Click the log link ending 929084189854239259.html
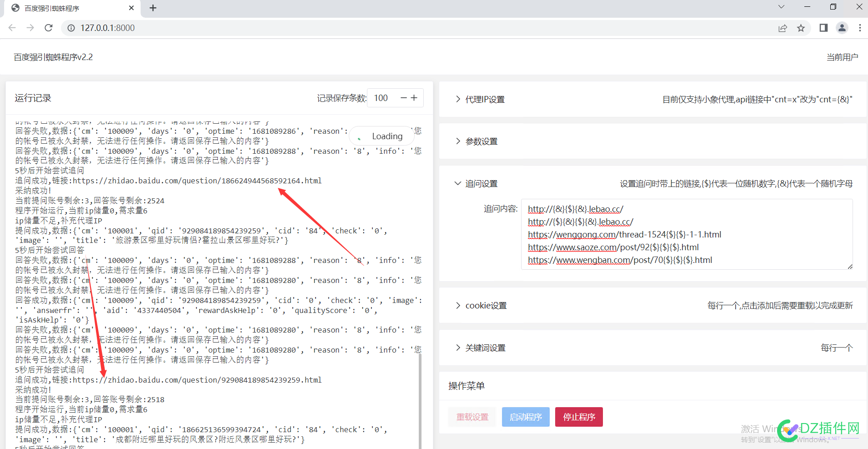This screenshot has width=868, height=449. tap(197, 380)
